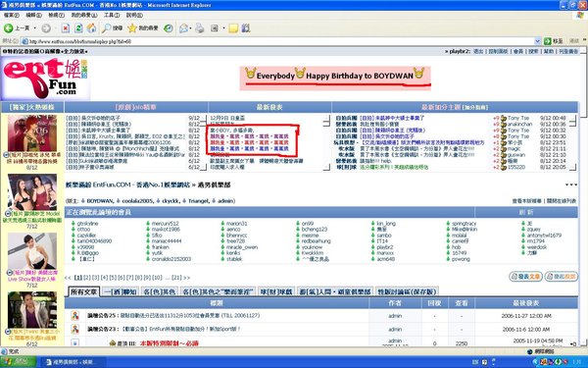Select the 球[財]球戲 tab
Screen dimensions: 588x368
pos(276,291)
